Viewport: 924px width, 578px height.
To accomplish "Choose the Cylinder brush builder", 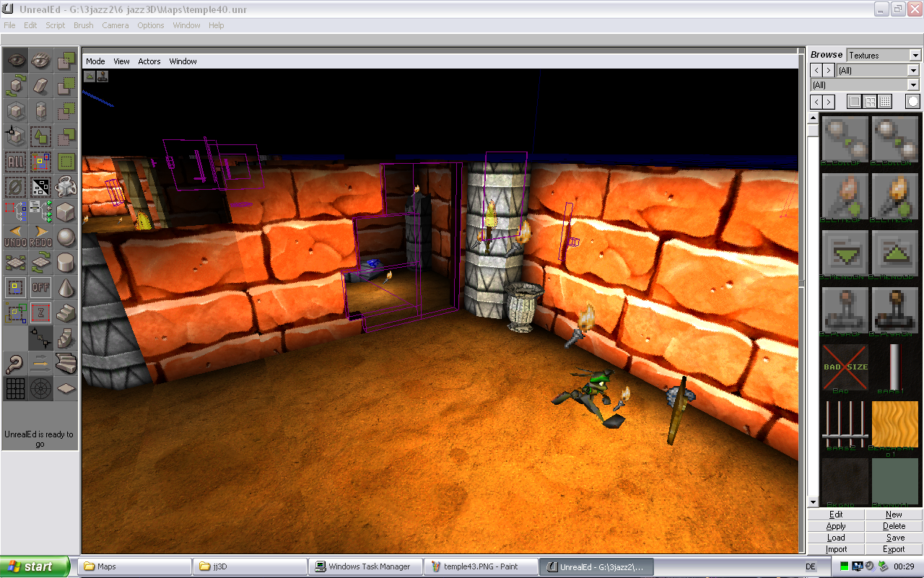I will coord(66,263).
